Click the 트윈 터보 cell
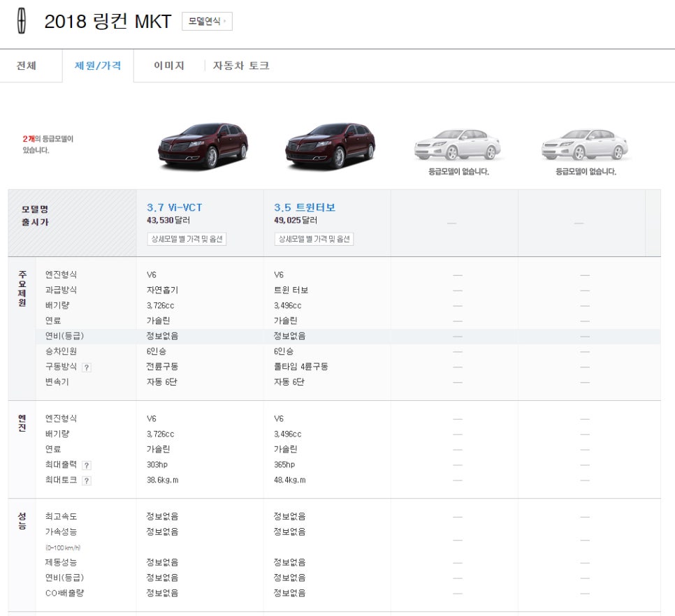 click(291, 290)
